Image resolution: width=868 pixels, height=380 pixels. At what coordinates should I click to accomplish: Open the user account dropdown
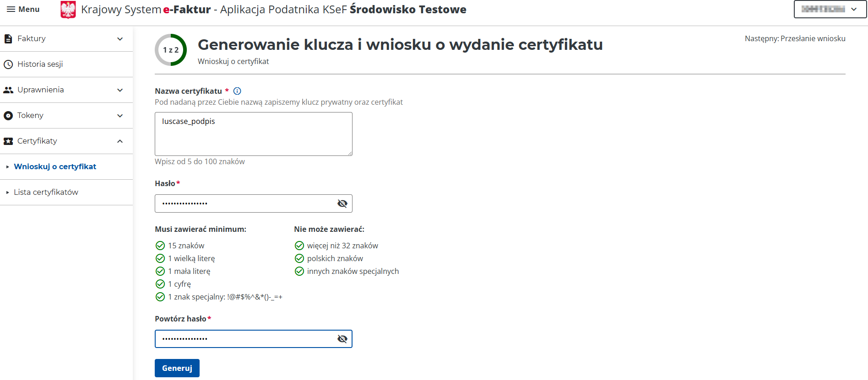830,9
